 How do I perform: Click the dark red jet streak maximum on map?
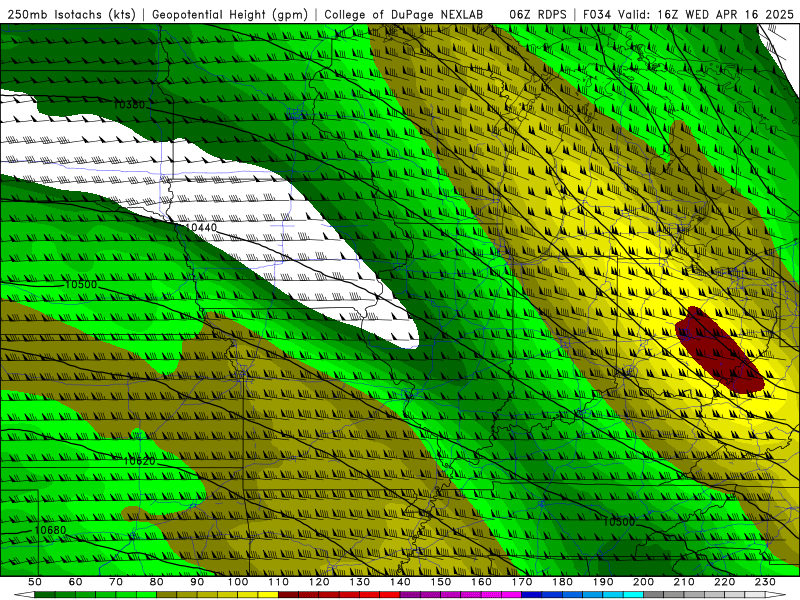pyautogui.click(x=719, y=350)
